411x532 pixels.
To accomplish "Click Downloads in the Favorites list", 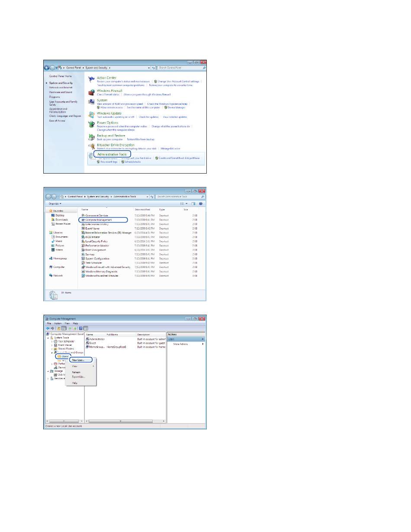I will tap(62, 219).
